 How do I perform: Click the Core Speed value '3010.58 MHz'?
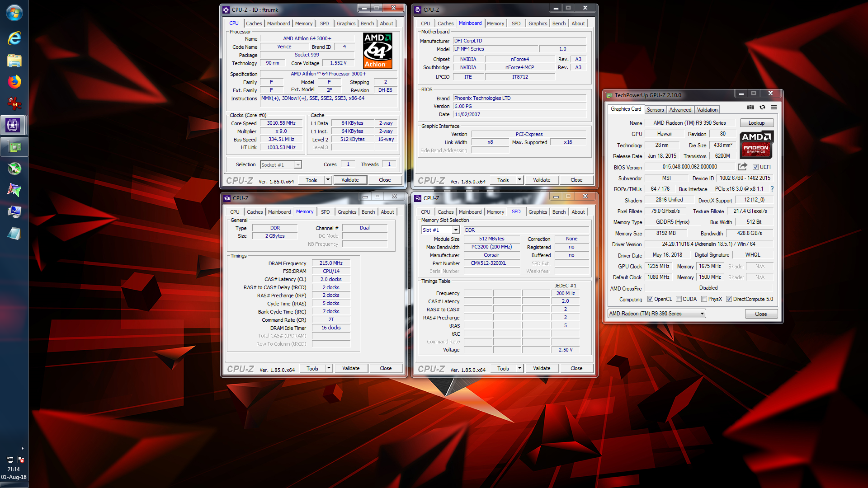[281, 123]
